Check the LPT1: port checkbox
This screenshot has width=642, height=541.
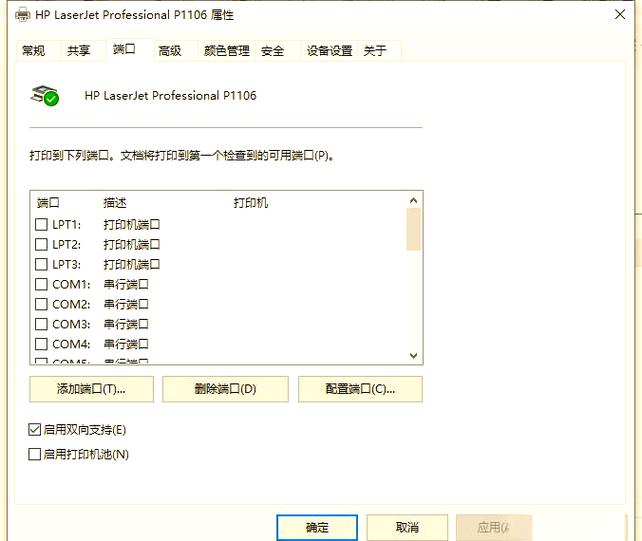41,224
